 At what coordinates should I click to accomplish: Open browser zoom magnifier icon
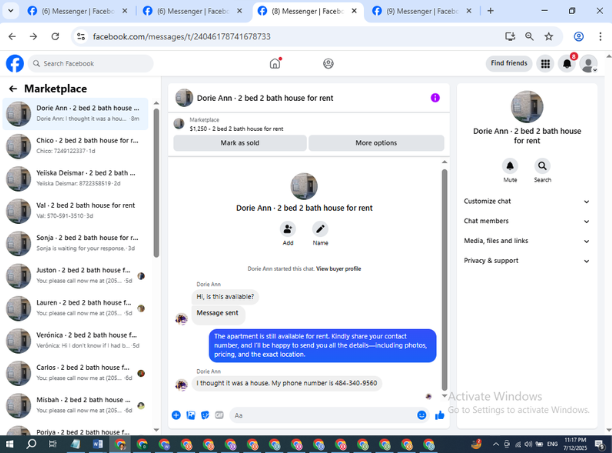click(x=529, y=36)
